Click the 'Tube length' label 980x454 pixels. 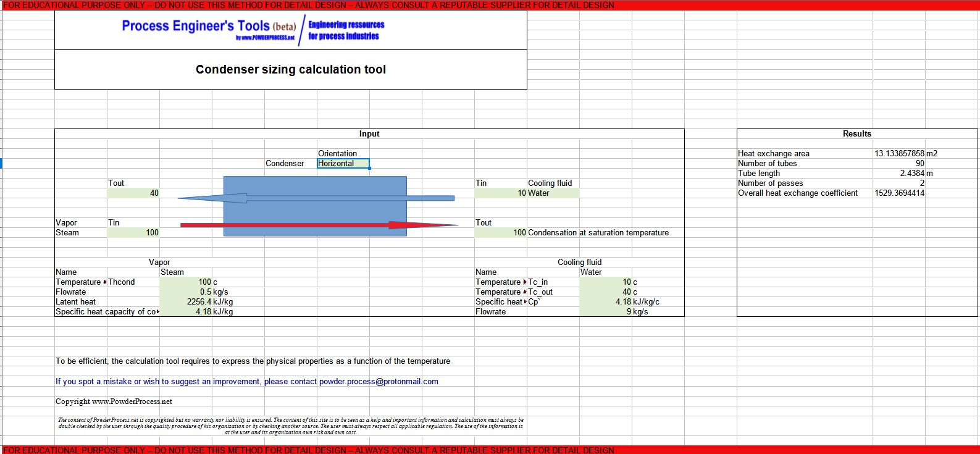click(759, 174)
